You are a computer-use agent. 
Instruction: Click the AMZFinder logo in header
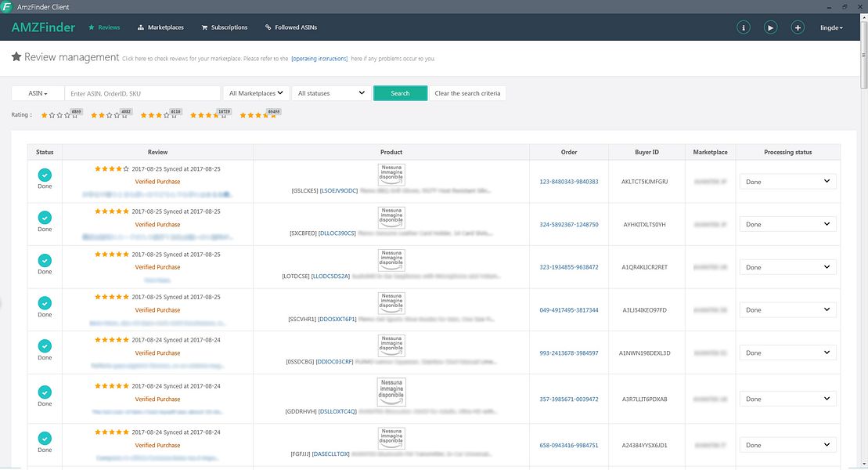(43, 27)
